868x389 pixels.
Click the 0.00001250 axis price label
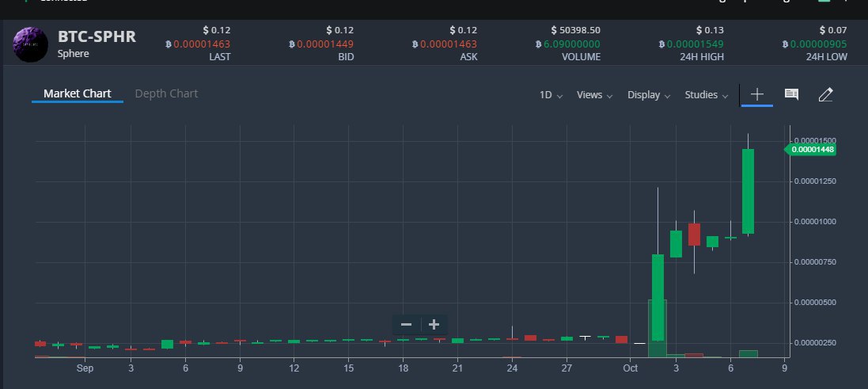pyautogui.click(x=815, y=181)
